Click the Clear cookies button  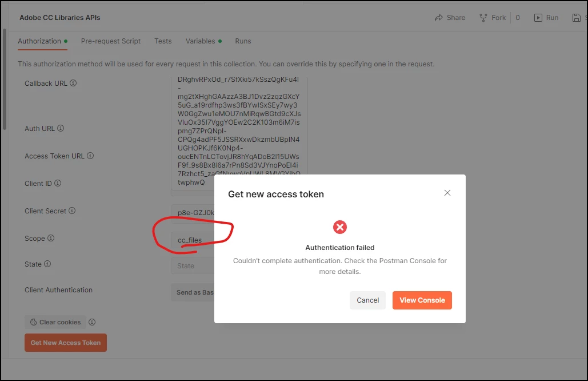tap(55, 322)
